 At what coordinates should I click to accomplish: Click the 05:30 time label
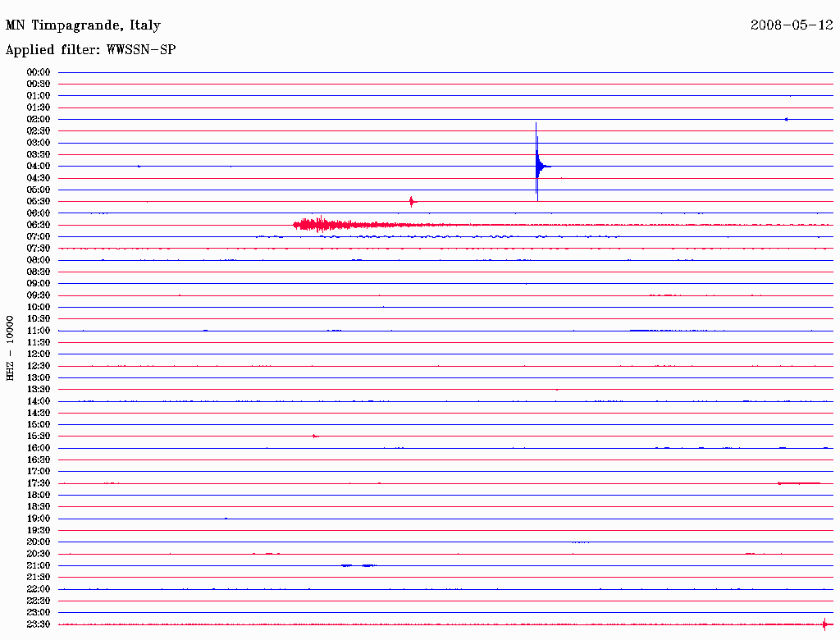(x=39, y=202)
